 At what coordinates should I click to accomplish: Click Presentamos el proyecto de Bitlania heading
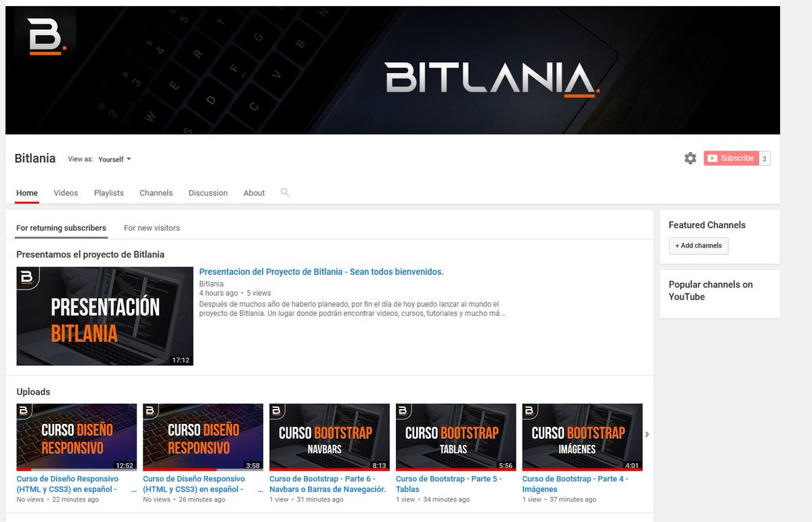(x=90, y=255)
